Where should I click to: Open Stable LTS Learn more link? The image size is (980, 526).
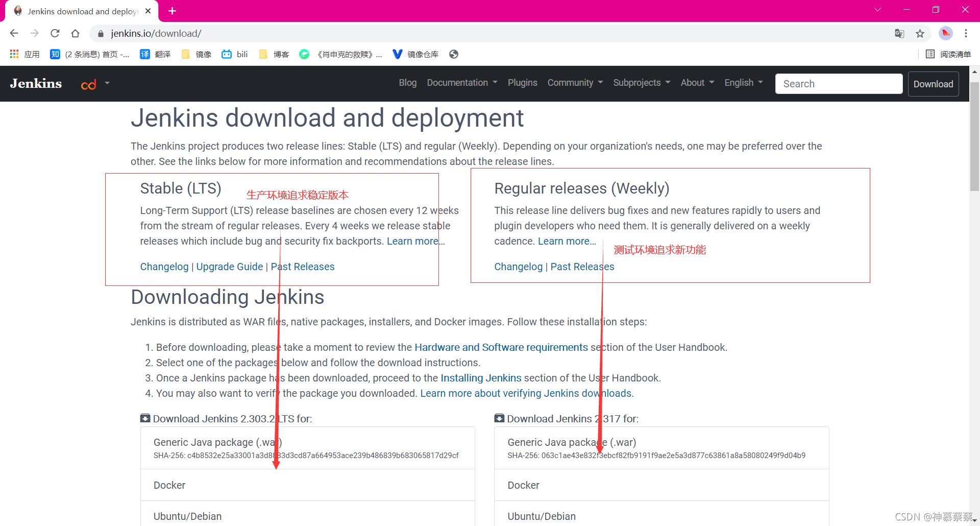click(415, 241)
